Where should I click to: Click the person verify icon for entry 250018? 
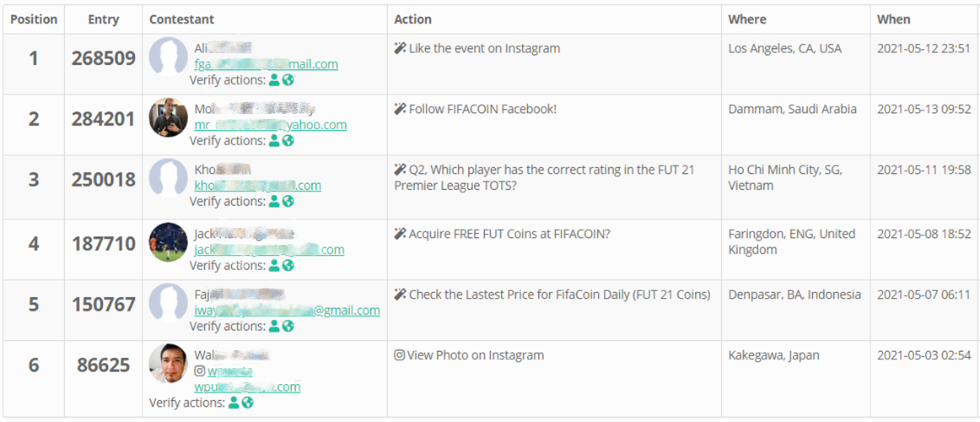pyautogui.click(x=274, y=202)
